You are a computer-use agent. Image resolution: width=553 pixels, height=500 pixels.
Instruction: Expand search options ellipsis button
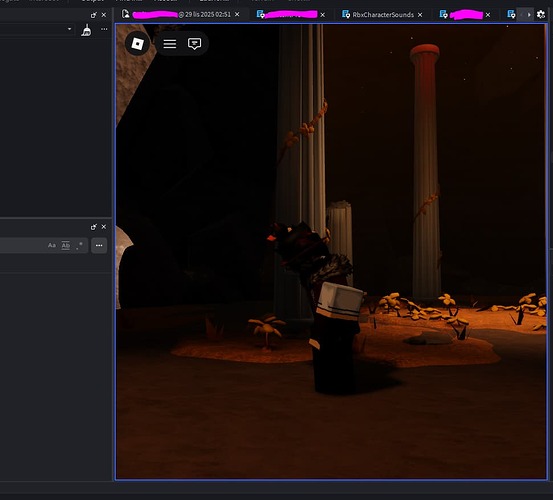click(x=99, y=245)
